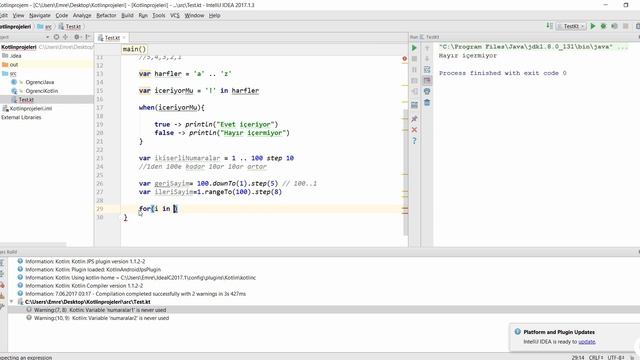Open the Test.kt run configuration dropdown

click(x=571, y=26)
